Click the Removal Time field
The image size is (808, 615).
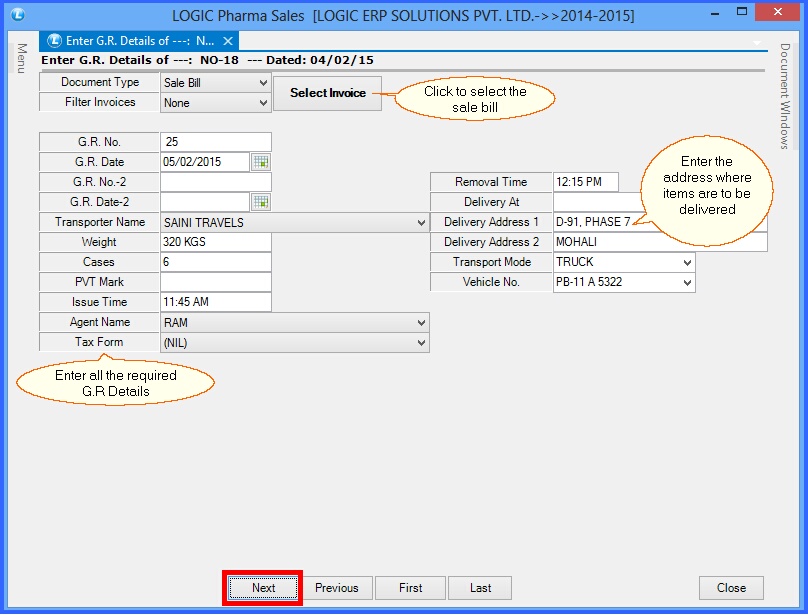[x=586, y=182]
